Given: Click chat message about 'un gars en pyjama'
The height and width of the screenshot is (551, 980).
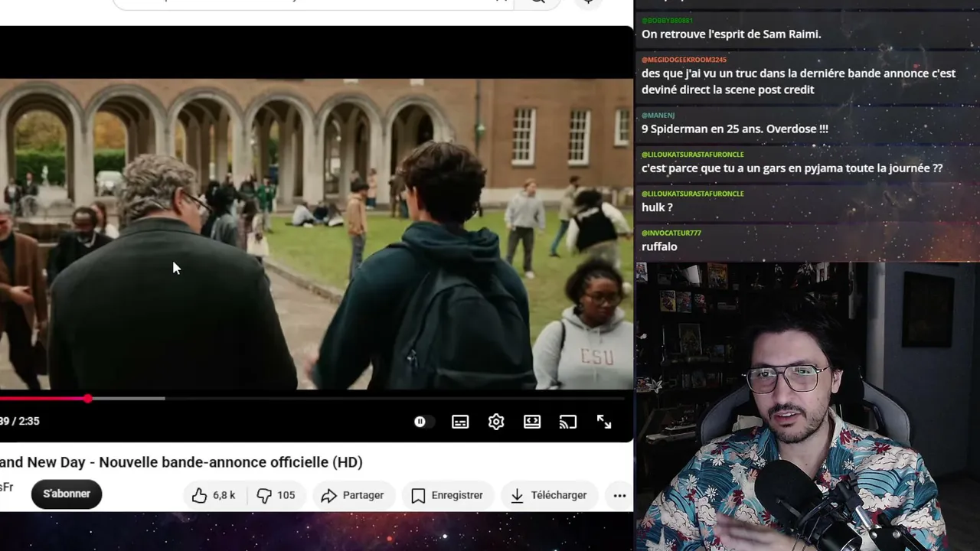Looking at the screenshot, I should (792, 168).
